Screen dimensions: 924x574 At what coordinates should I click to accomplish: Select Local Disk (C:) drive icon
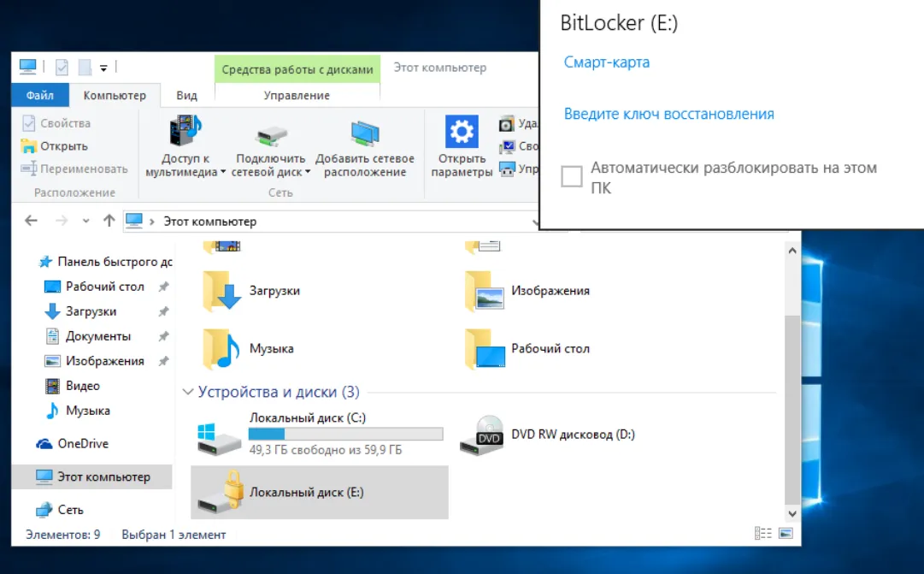click(x=219, y=438)
